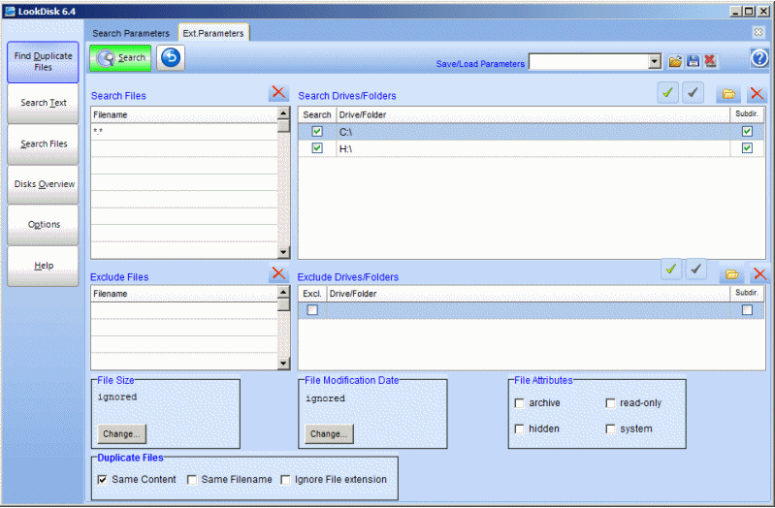Click scroll down arrow in Search Files list
The width and height of the screenshot is (775, 508).
tap(283, 252)
